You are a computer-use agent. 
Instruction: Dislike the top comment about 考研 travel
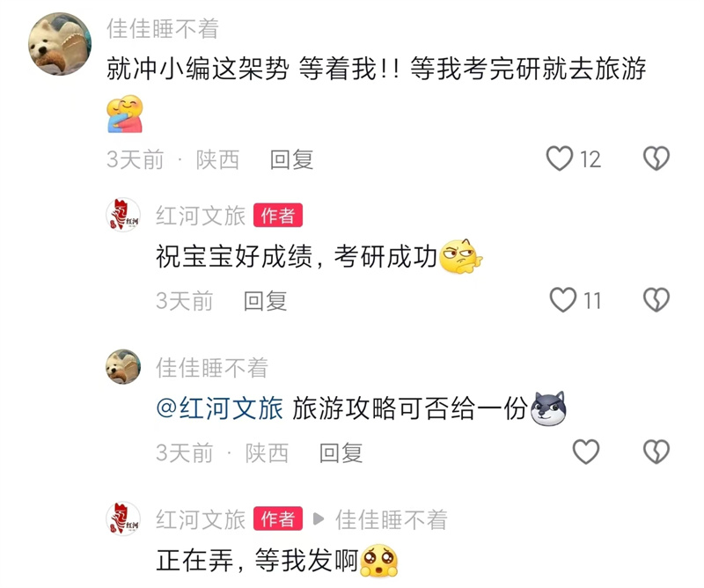pos(656,158)
